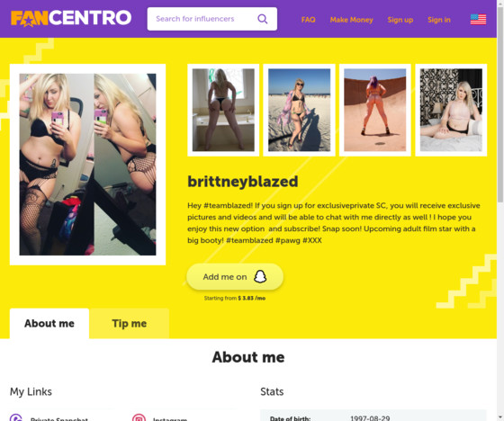Click the Add me on button
Screen dimensions: 504x421
tap(235, 277)
